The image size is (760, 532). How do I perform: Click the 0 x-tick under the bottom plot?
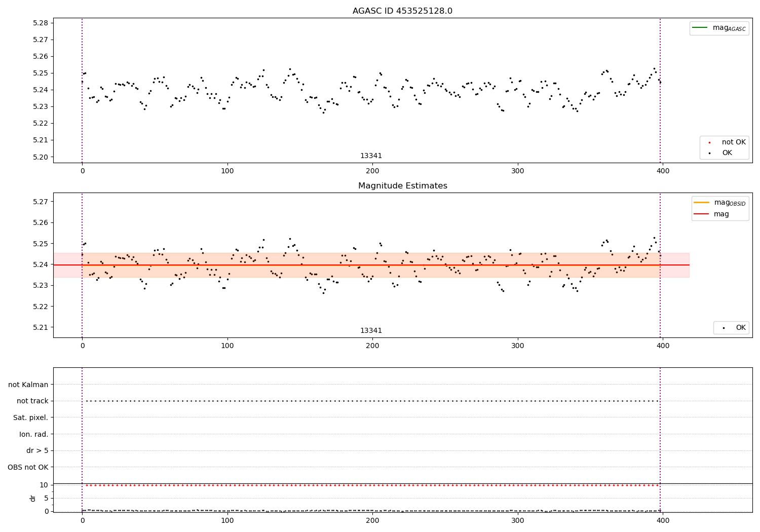tap(82, 520)
